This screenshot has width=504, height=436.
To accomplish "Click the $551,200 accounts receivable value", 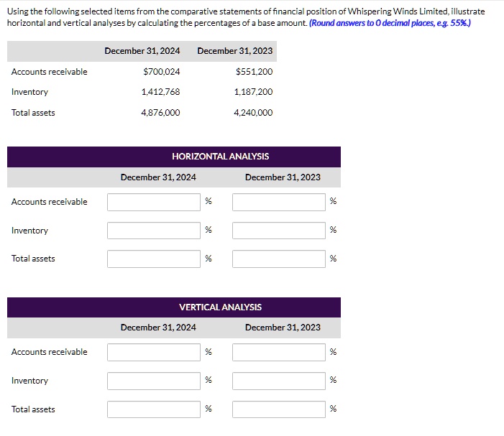I will tap(254, 72).
